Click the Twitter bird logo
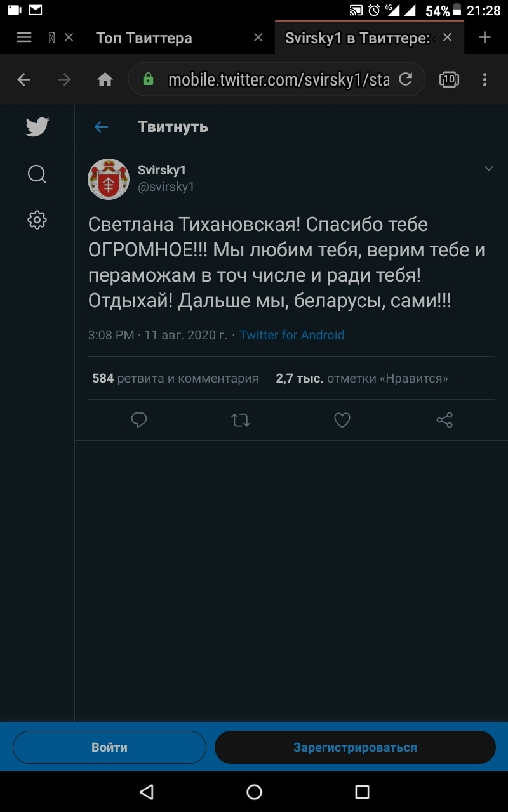The image size is (508, 812). point(37,127)
